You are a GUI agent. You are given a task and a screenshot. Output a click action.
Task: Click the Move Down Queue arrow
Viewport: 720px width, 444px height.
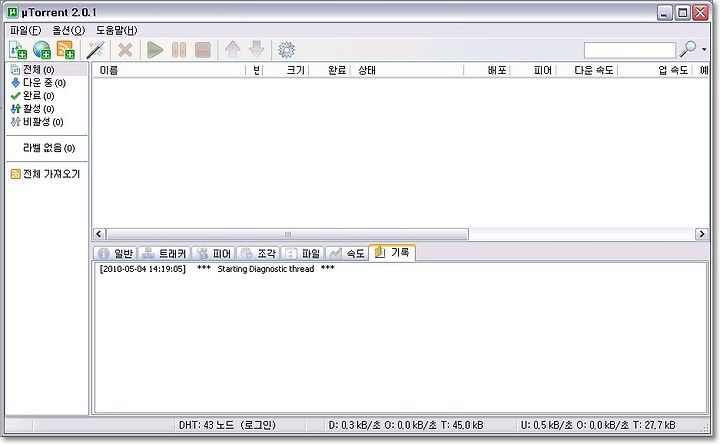(x=256, y=50)
